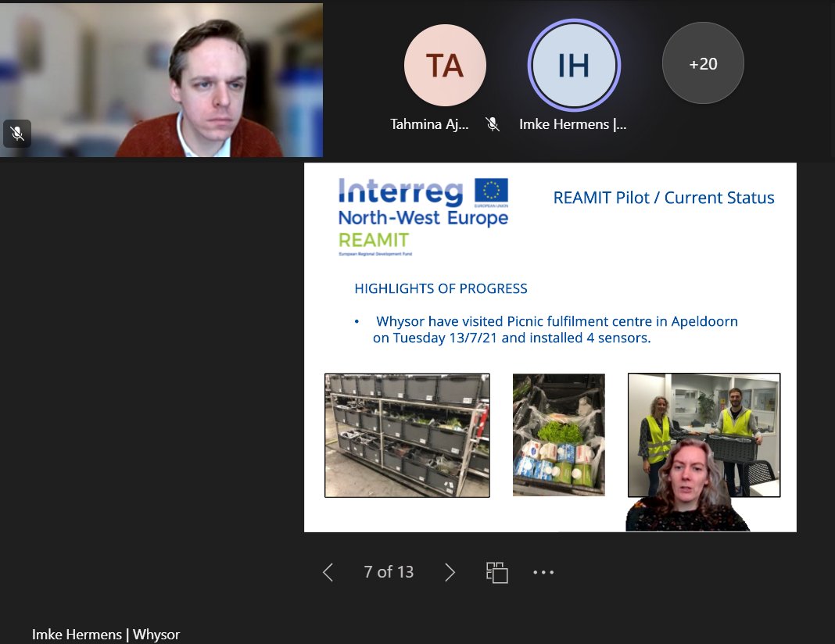Select the IH participant avatar

[x=574, y=65]
